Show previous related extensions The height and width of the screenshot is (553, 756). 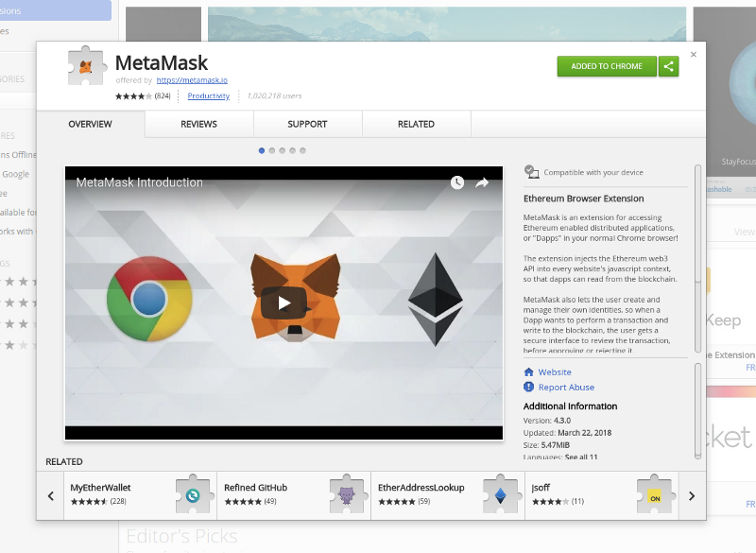coord(51,495)
